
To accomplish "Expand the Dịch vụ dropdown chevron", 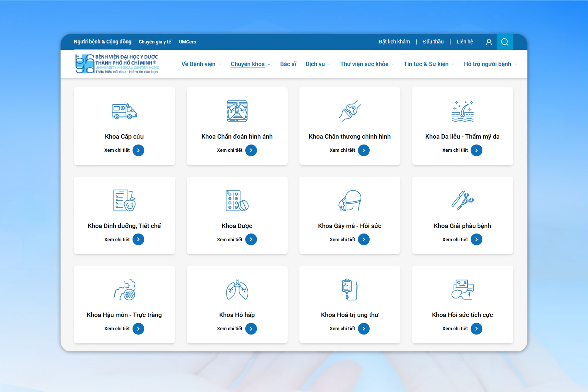I will tap(329, 64).
